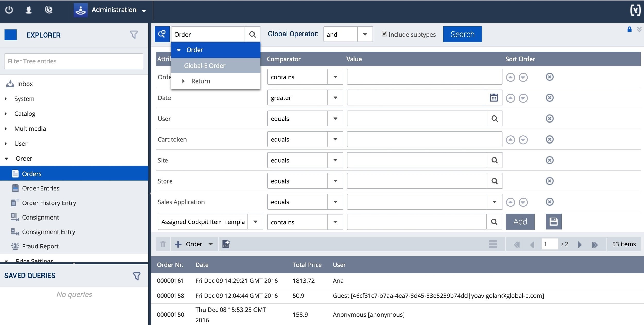Expand the Catalog tree node
644x325 pixels.
click(6, 114)
